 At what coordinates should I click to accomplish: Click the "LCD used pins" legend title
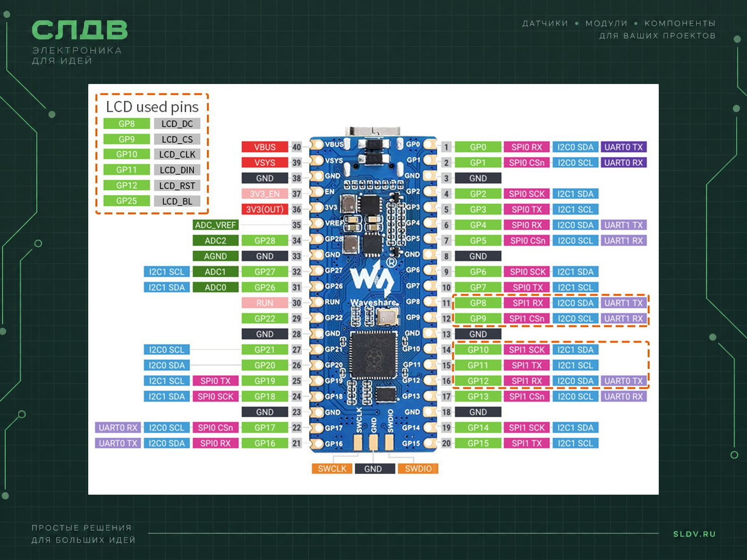pyautogui.click(x=152, y=107)
